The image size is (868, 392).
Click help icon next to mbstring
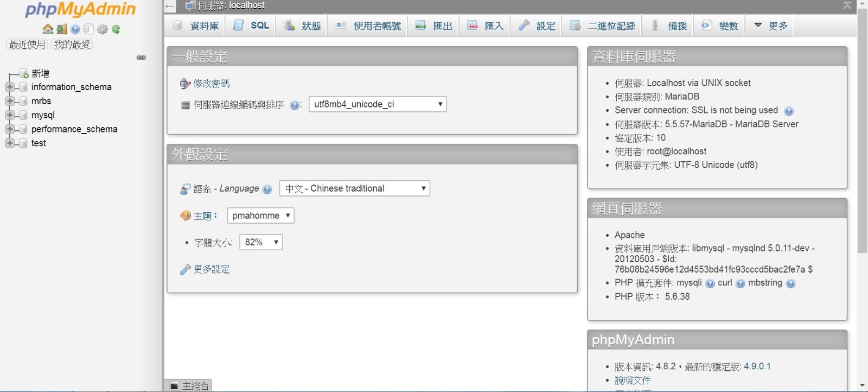pyautogui.click(x=790, y=283)
